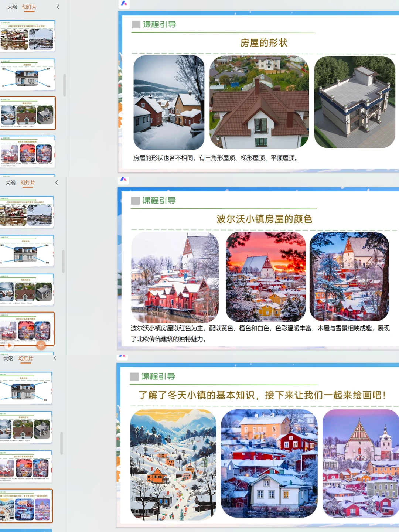Switch to 大纲 tab in 绘画 intro view

point(8,359)
